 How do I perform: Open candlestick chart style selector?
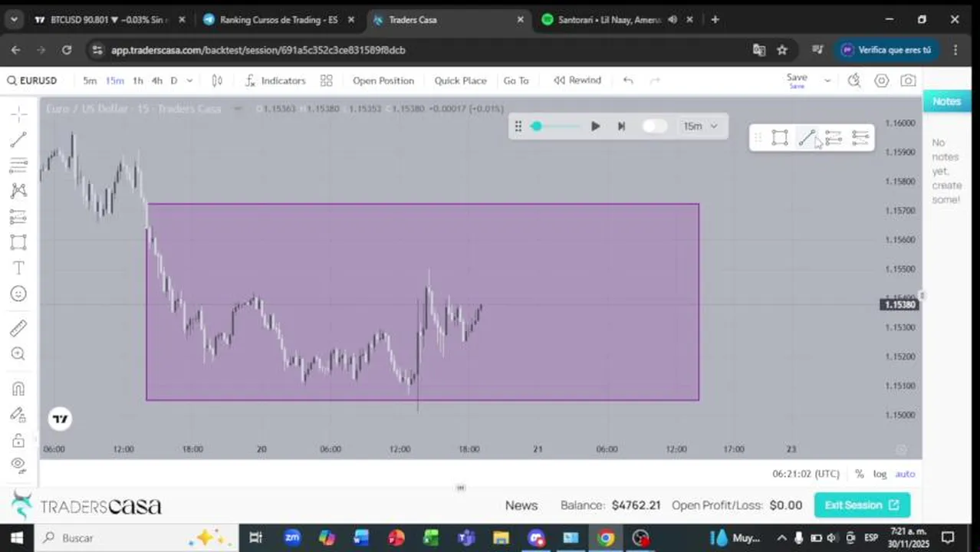coord(217,80)
